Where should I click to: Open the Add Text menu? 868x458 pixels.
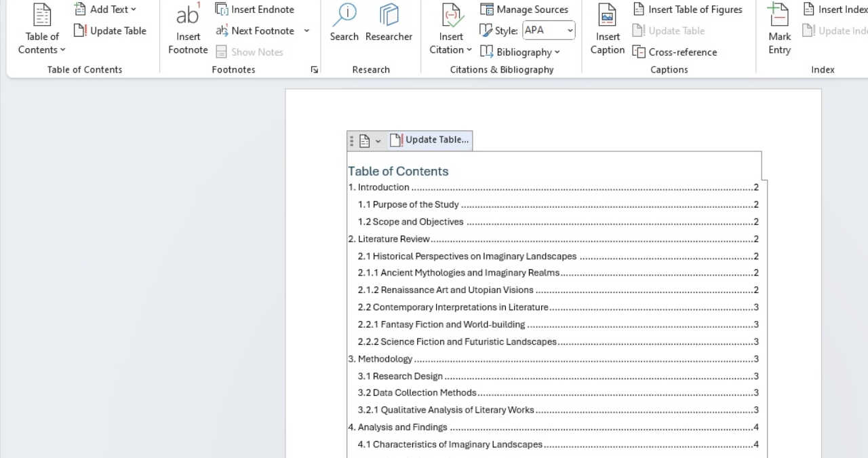pos(106,9)
